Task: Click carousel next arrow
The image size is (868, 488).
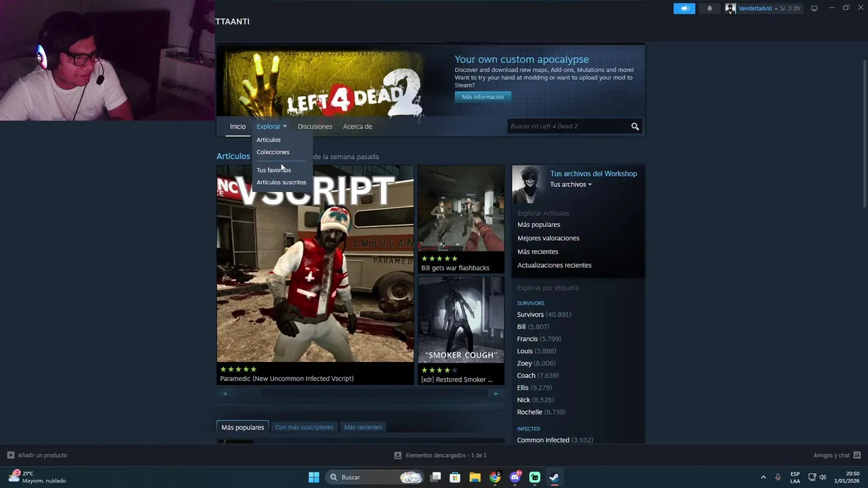Action: pos(496,394)
